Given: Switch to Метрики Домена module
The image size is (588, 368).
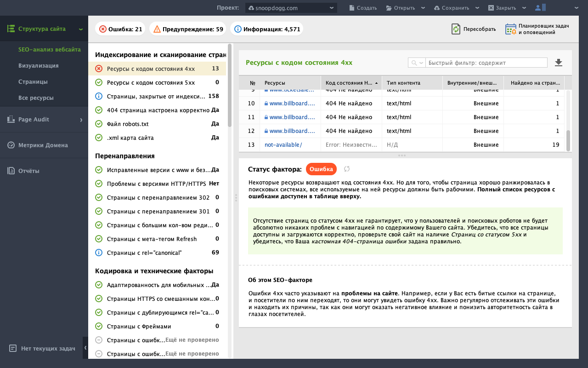Looking at the screenshot, I should (44, 145).
